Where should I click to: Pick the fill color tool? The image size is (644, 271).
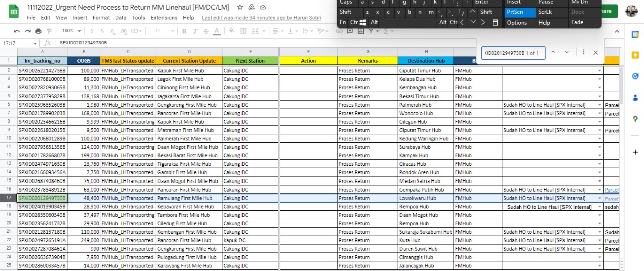tap(232, 31)
